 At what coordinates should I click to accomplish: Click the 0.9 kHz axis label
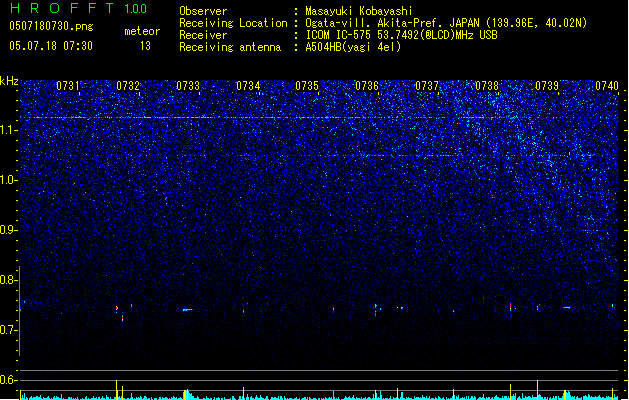click(x=9, y=230)
